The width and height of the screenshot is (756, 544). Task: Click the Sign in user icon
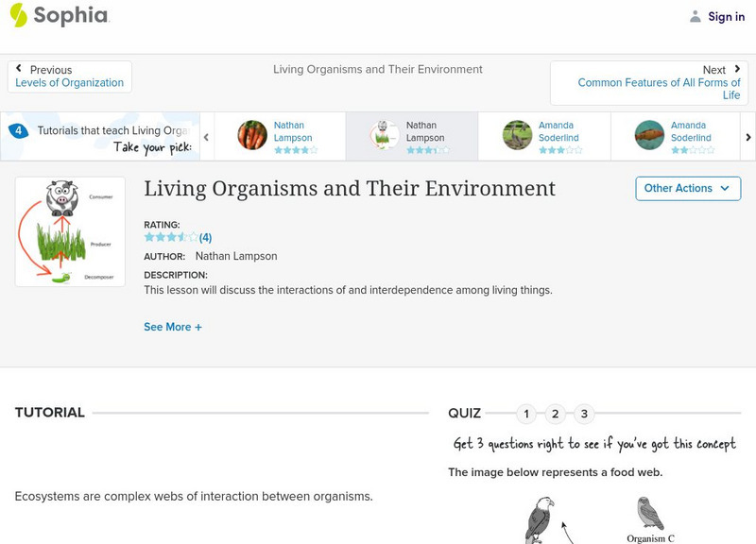click(x=696, y=17)
